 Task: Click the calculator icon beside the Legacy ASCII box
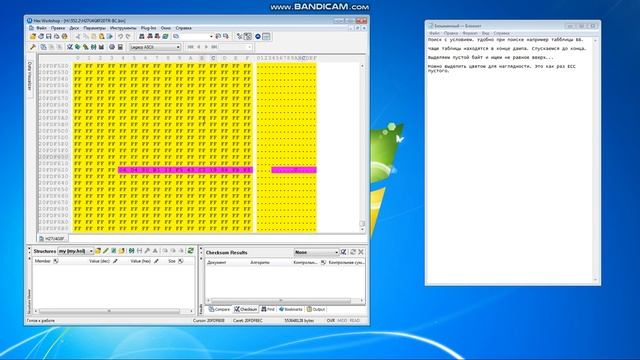click(x=120, y=47)
